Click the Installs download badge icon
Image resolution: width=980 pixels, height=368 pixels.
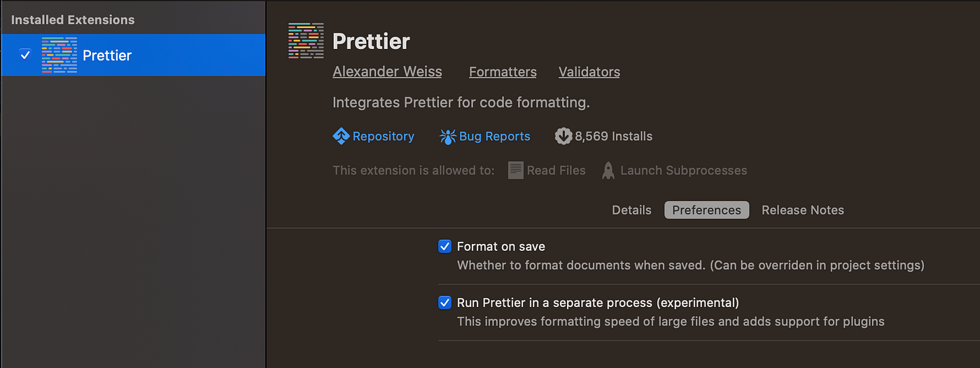coord(563,136)
